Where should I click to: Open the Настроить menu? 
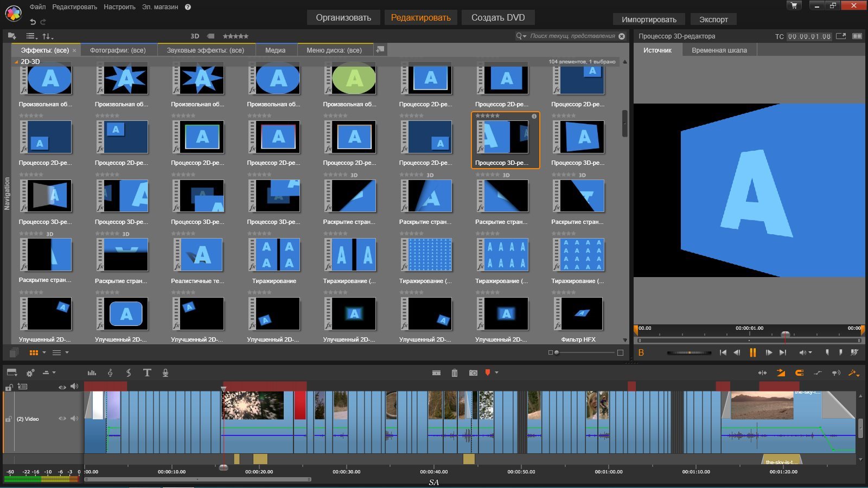pos(119,7)
